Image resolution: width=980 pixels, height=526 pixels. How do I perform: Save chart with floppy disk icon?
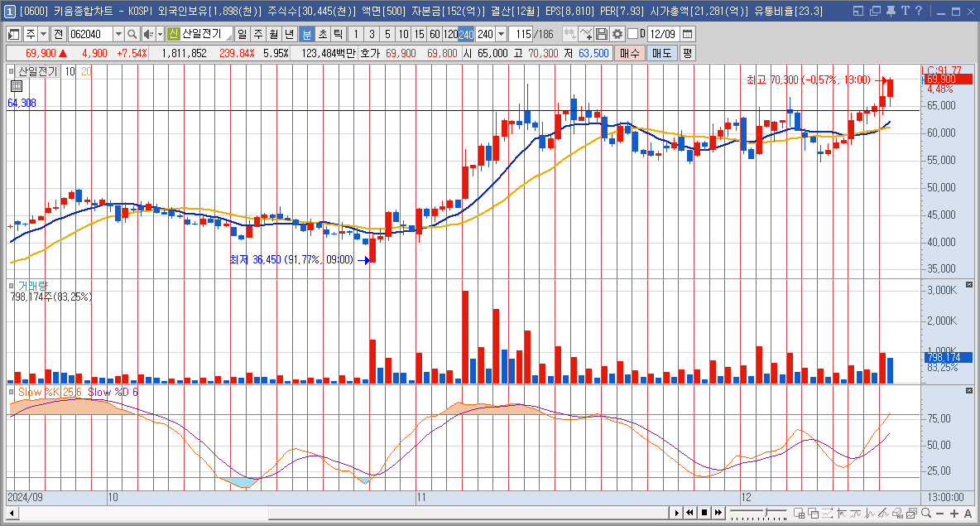point(601,35)
